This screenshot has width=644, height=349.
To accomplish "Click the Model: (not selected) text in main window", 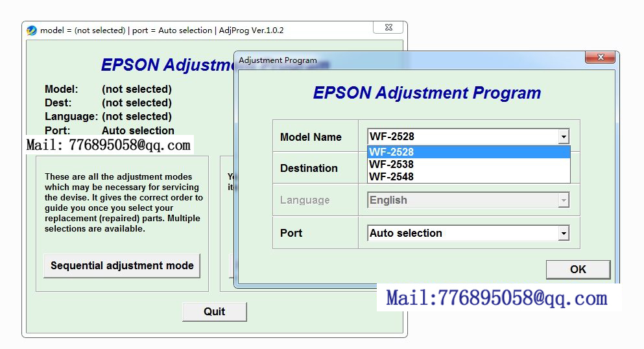I will click(x=108, y=89).
